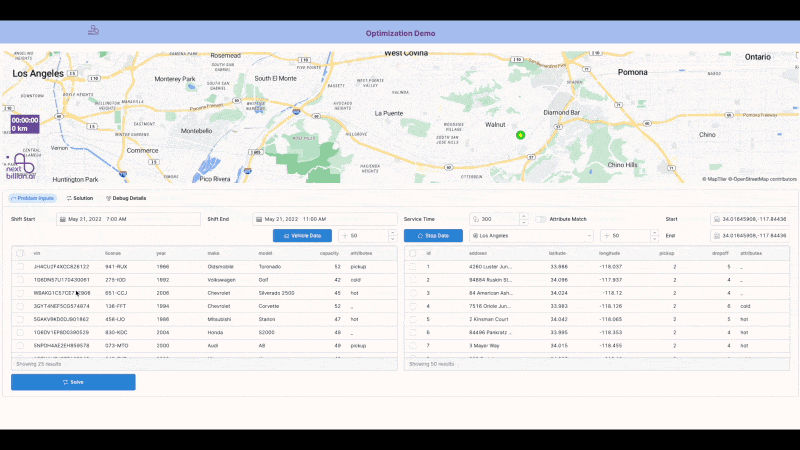Sort vehicles by the capacity column header

(329, 253)
